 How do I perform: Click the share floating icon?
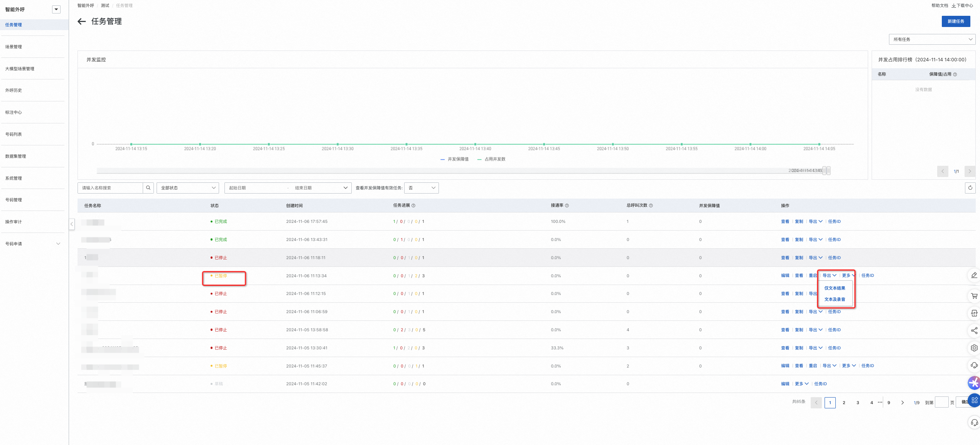pyautogui.click(x=974, y=330)
